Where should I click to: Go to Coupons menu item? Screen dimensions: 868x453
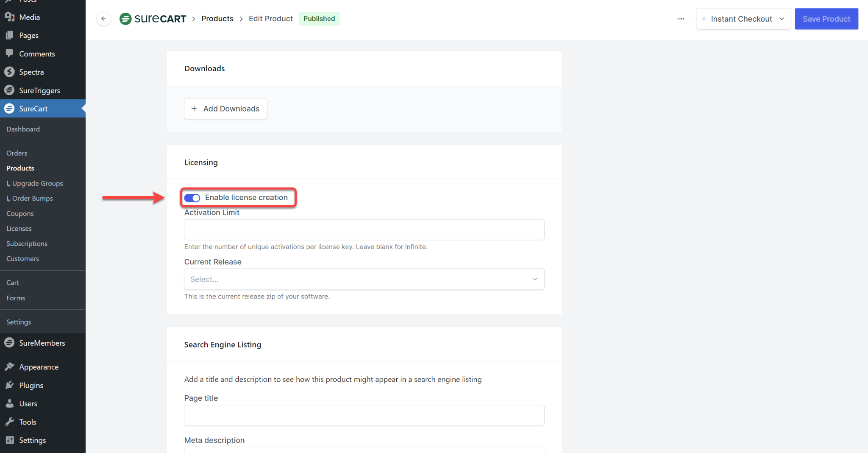pyautogui.click(x=20, y=213)
